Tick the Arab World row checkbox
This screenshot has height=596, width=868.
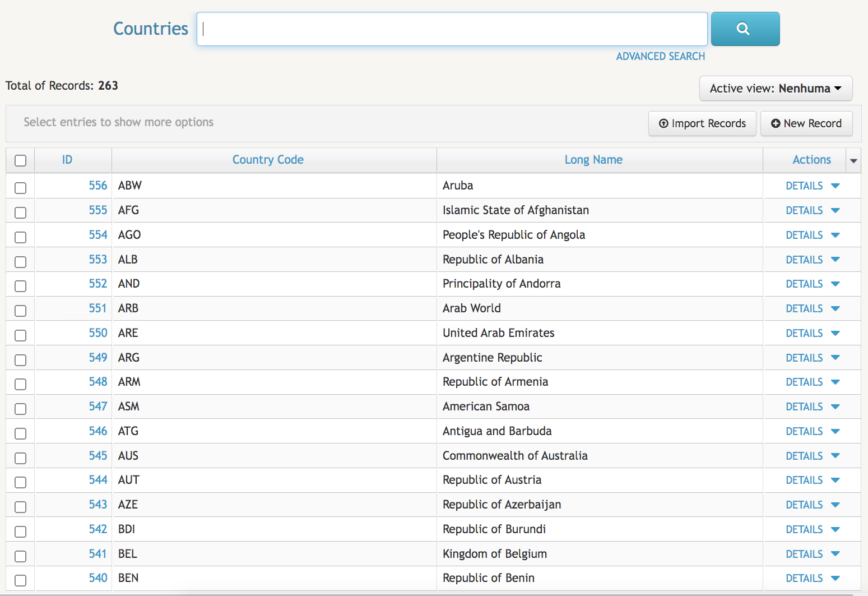[x=20, y=311]
